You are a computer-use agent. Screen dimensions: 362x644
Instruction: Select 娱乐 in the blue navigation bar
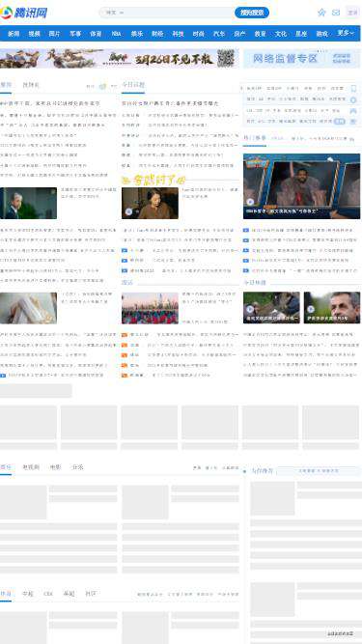click(x=137, y=34)
